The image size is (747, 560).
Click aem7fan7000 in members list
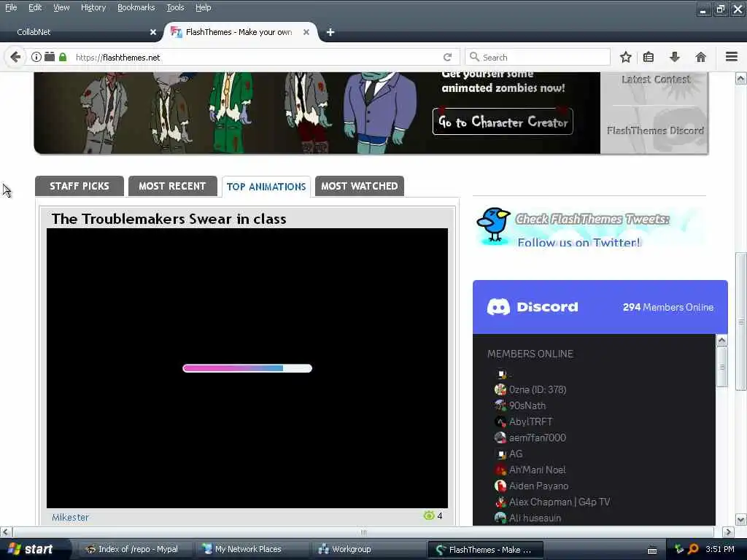pos(538,437)
